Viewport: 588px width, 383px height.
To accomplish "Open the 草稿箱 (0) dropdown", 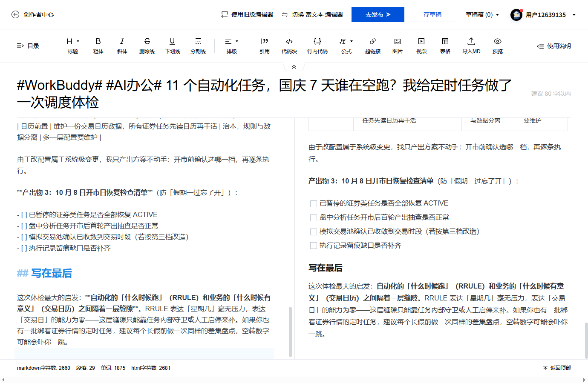I will [x=482, y=14].
